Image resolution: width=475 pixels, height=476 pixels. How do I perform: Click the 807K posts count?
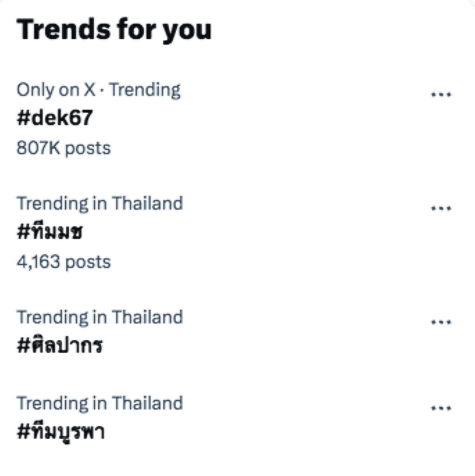point(63,148)
